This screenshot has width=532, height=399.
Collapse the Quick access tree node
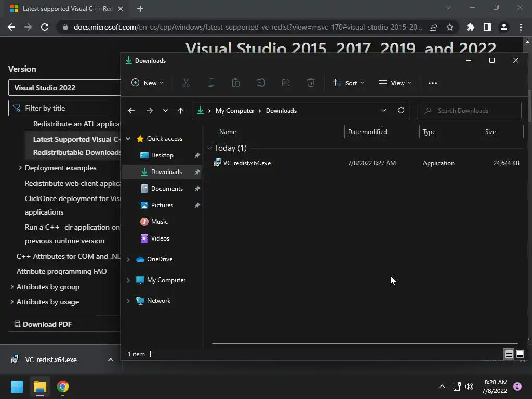(128, 138)
